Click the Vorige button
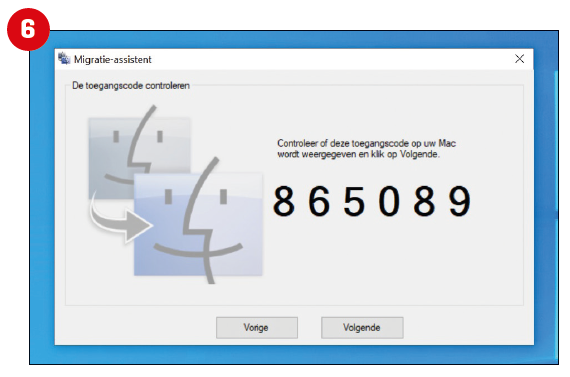570x377 pixels. (257, 328)
